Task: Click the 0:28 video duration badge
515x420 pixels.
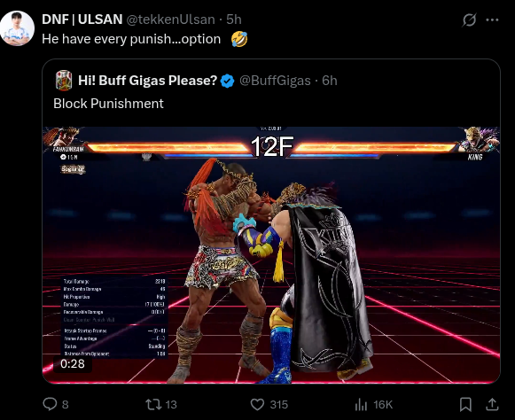Action: 73,364
